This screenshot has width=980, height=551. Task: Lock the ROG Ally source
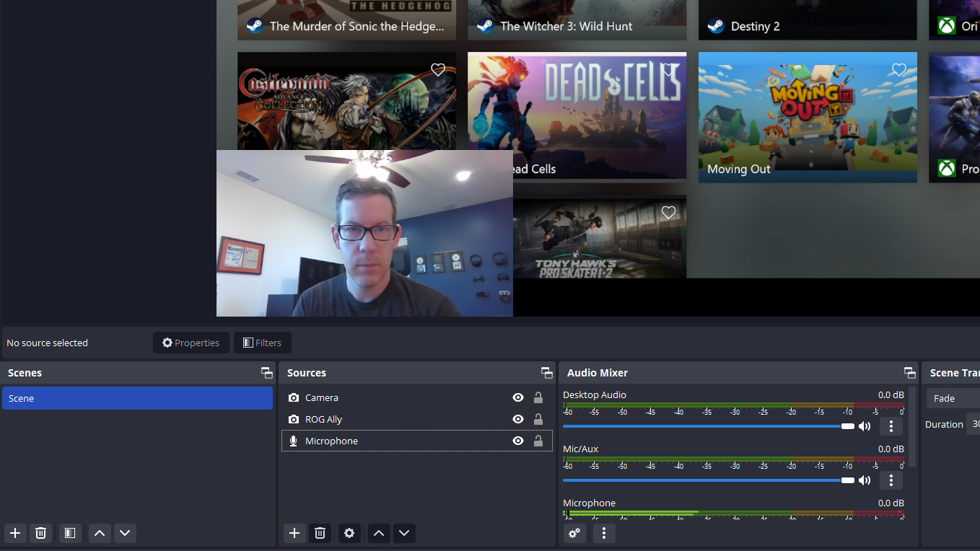click(x=538, y=419)
